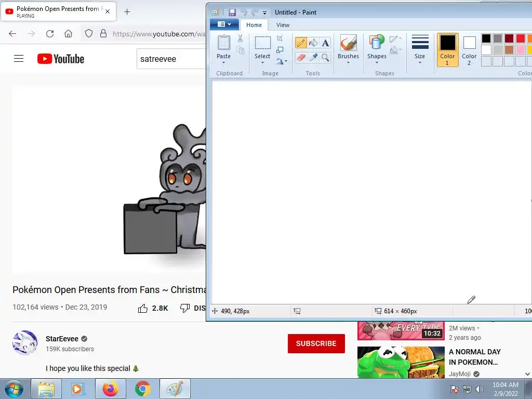532x399 pixels.
Task: Click the thumbs up like icon
Action: pos(143,308)
